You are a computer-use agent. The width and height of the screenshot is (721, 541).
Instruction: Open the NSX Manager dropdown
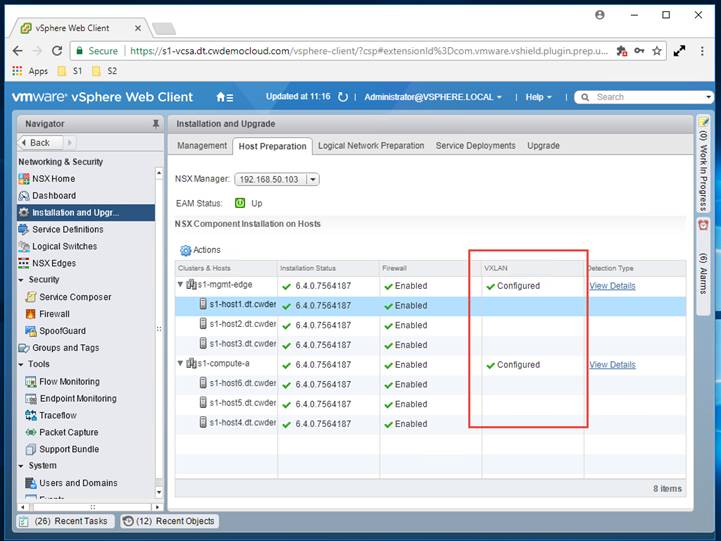pos(313,179)
